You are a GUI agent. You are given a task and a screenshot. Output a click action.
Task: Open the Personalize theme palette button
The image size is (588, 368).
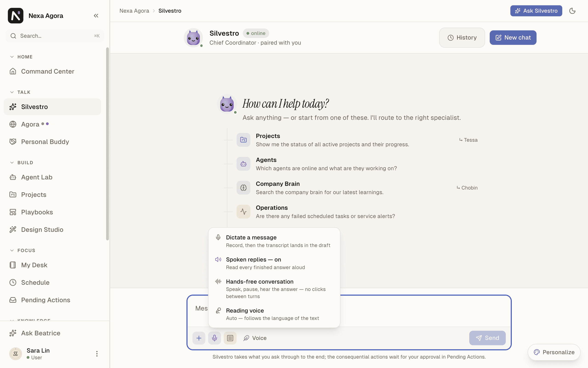click(554, 352)
